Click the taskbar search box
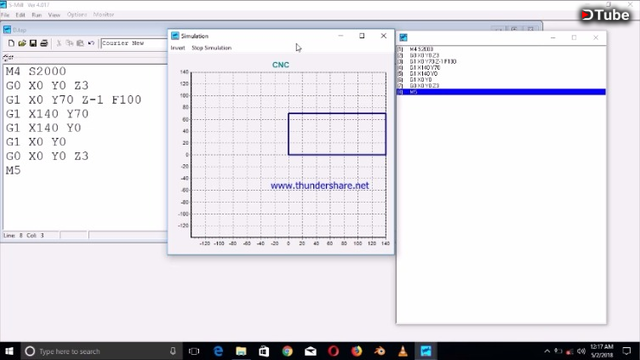 point(101,351)
